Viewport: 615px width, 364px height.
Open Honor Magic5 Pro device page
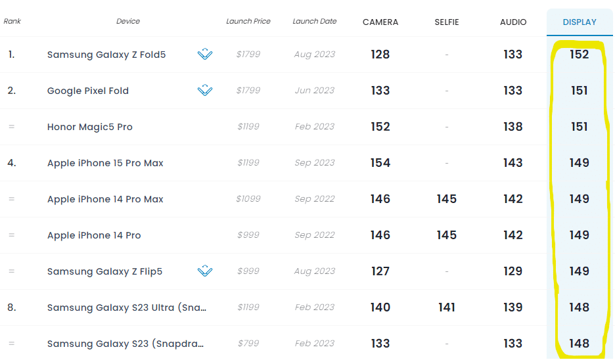(x=90, y=127)
